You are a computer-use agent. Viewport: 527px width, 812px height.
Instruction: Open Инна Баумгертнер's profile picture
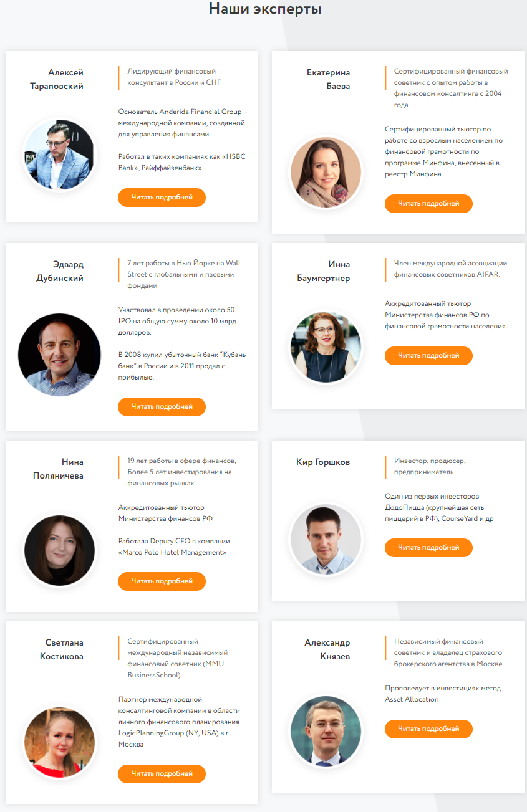tap(326, 347)
